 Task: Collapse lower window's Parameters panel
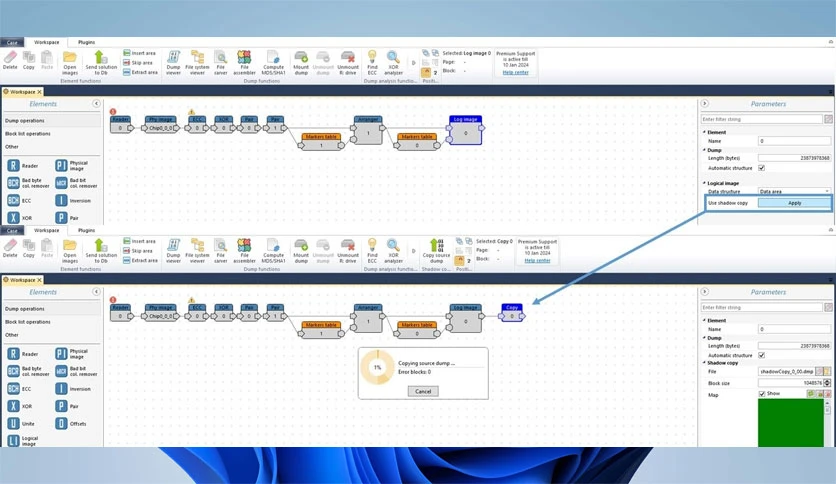point(704,292)
